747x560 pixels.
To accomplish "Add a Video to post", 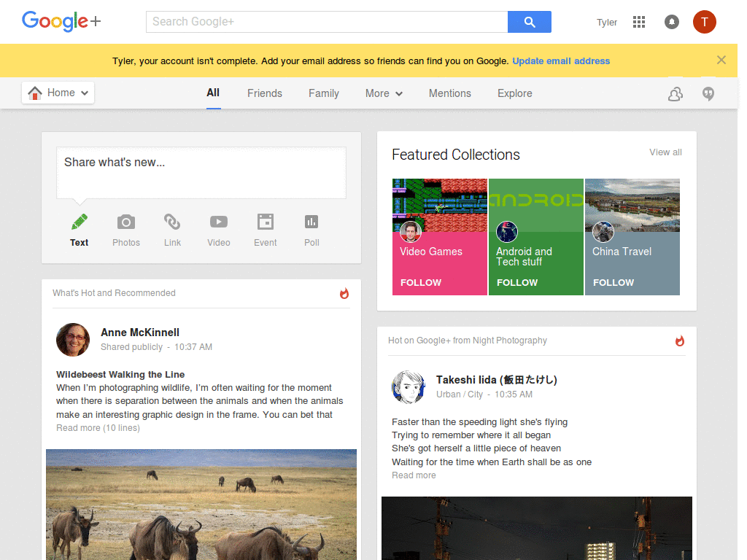I will (x=219, y=222).
